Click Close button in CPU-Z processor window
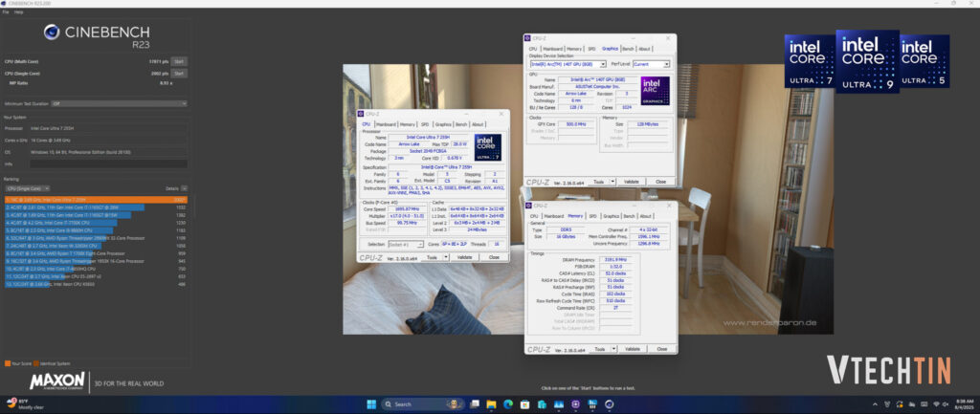This screenshot has height=414, width=980. [494, 257]
